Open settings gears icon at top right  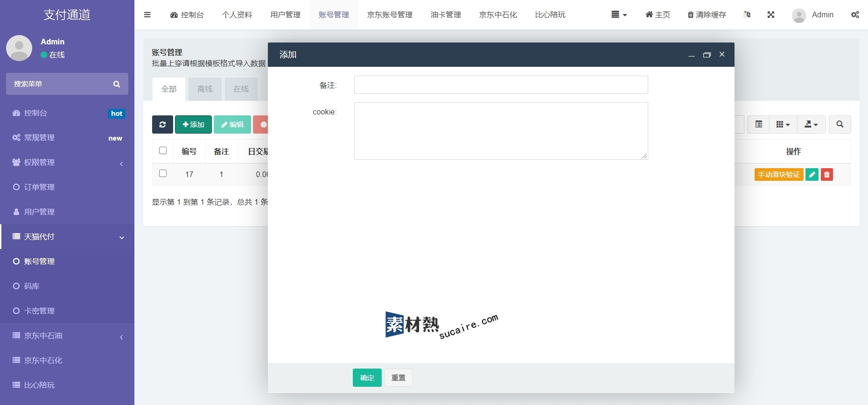(x=855, y=14)
